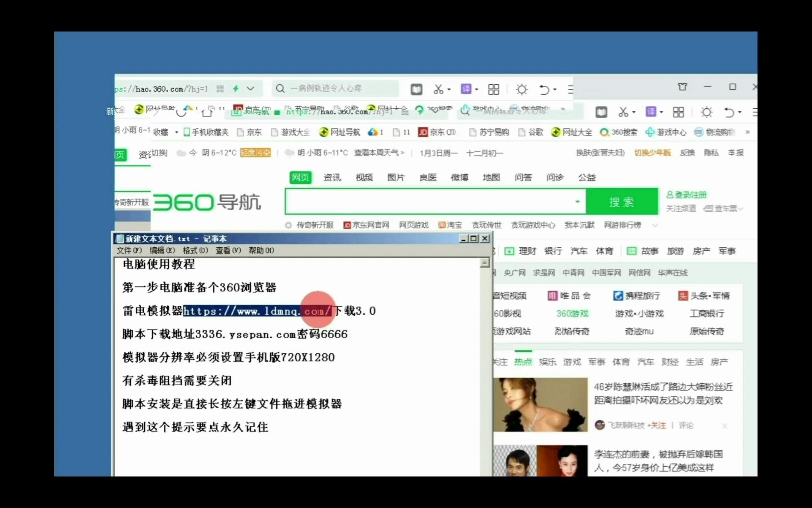The height and width of the screenshot is (508, 812).
Task: Click the book reader icon in the second browser toolbar row
Action: point(601,112)
